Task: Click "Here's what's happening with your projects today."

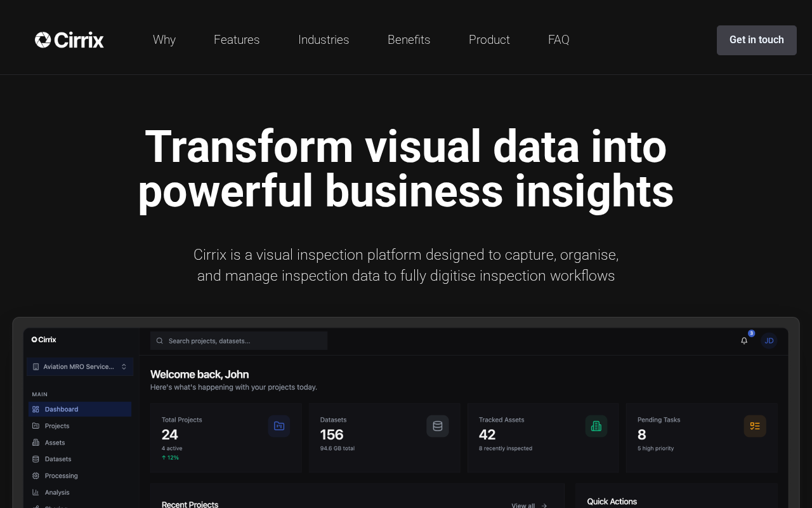Action: point(233,387)
